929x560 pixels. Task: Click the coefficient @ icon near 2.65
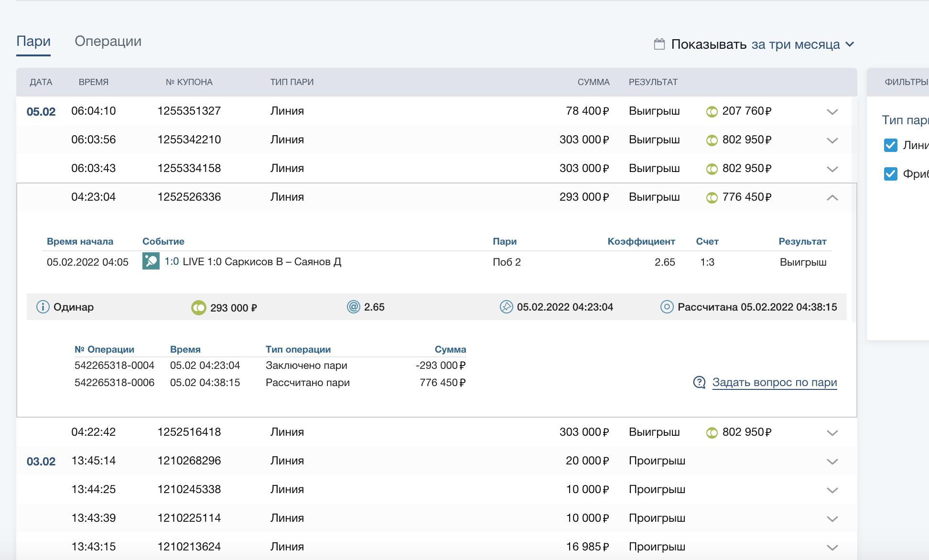coord(353,307)
